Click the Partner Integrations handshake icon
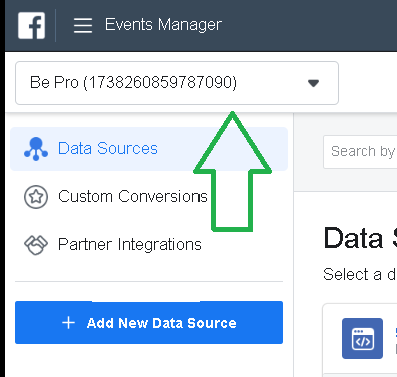 point(36,245)
